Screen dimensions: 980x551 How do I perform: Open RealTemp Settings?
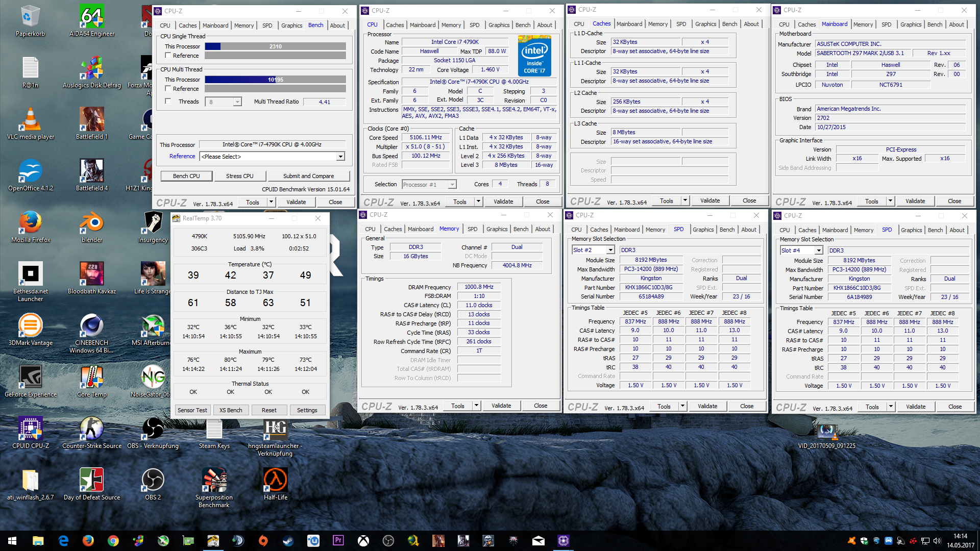[307, 410]
